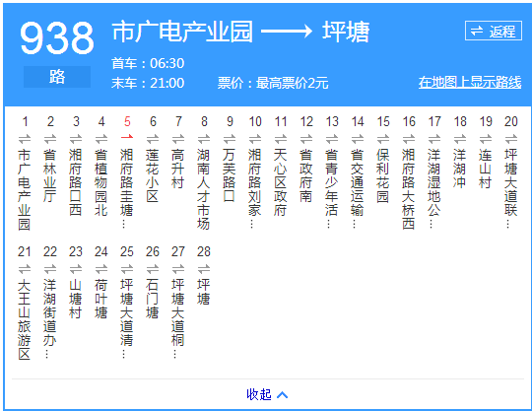Click transfer arrows icon above stop 省植物园北
The height and width of the screenshot is (411, 532).
point(101,139)
